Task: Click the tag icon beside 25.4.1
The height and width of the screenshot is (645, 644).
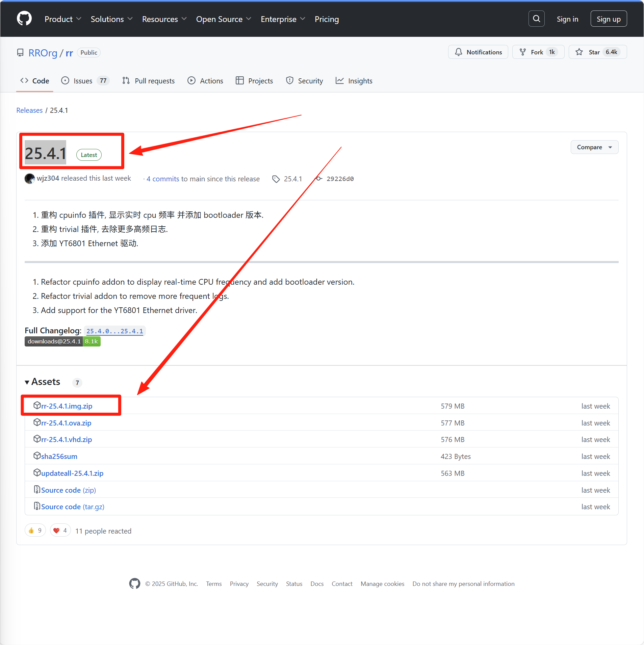Action: 276,179
